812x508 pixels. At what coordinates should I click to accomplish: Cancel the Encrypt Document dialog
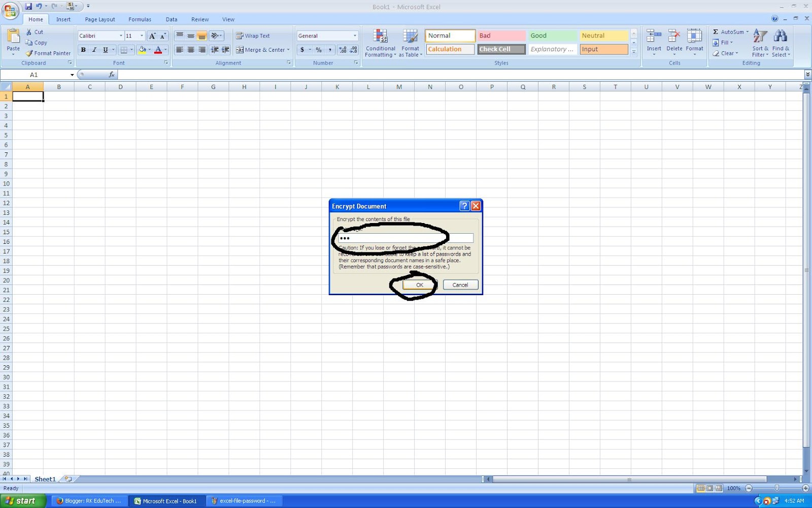[460, 284]
